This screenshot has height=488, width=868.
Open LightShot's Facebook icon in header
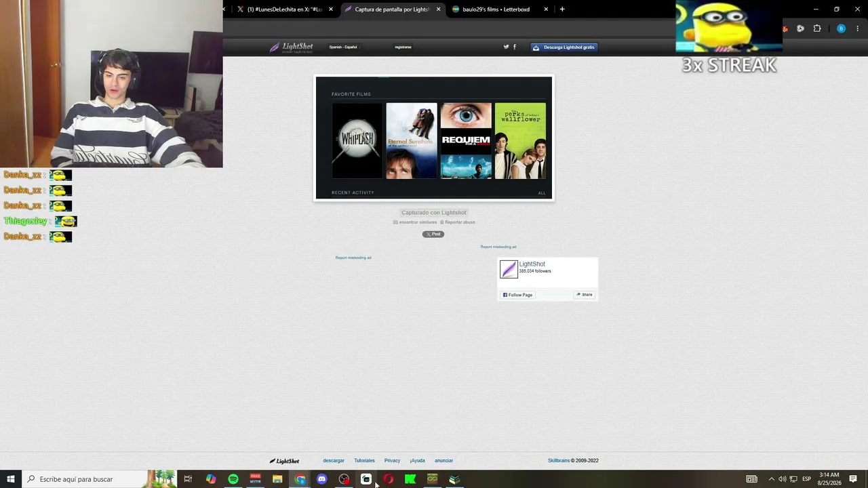[515, 47]
